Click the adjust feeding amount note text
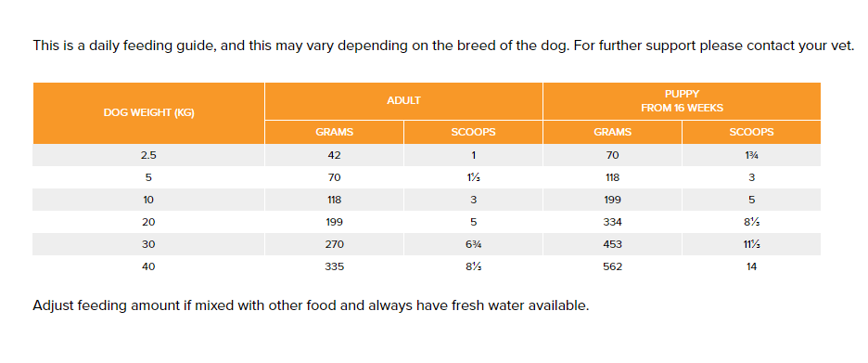The height and width of the screenshot is (363, 868). (x=311, y=305)
